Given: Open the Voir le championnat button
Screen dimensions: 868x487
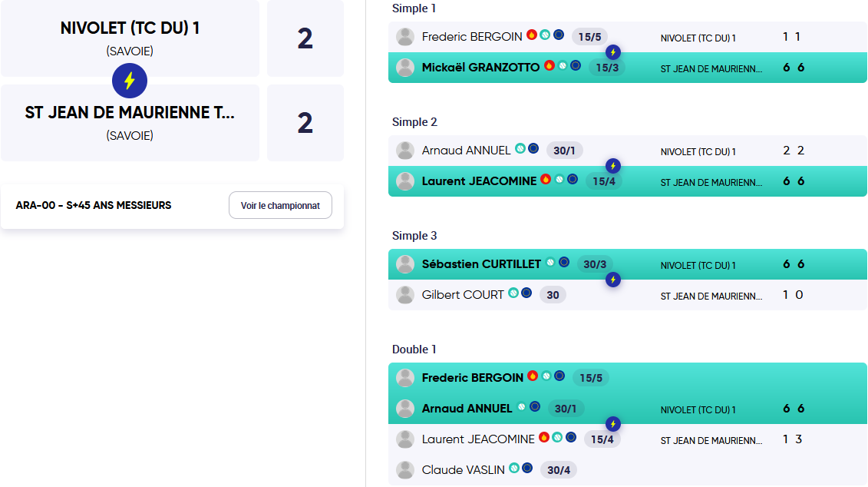Looking at the screenshot, I should [x=280, y=206].
